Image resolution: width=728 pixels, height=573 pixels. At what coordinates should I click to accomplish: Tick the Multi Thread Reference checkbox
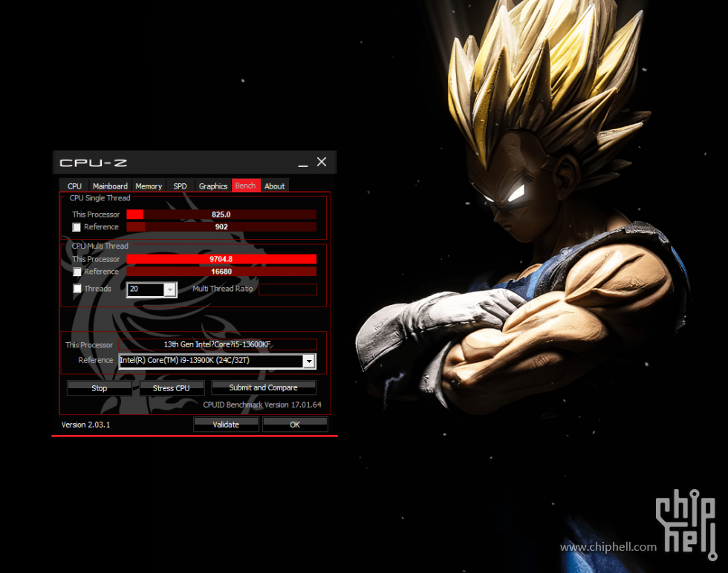pyautogui.click(x=77, y=272)
